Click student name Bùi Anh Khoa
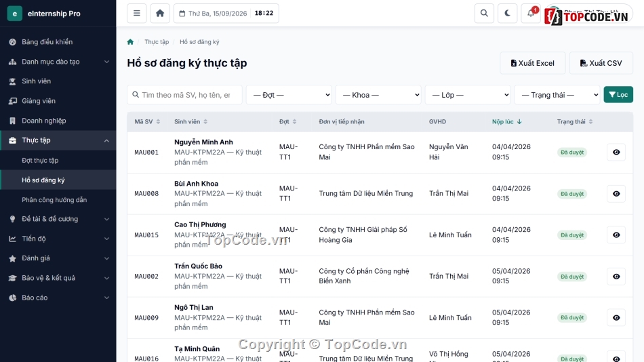The height and width of the screenshot is (362, 644). pyautogui.click(x=196, y=184)
